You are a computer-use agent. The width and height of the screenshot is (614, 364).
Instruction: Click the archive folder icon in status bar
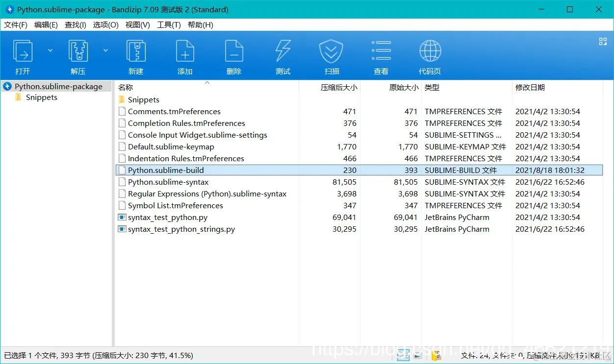click(435, 355)
